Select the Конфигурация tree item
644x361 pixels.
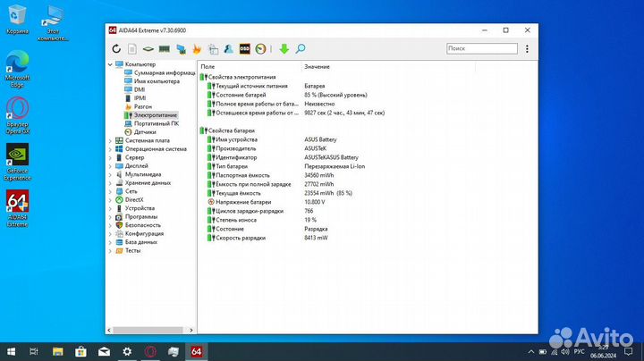tap(140, 234)
